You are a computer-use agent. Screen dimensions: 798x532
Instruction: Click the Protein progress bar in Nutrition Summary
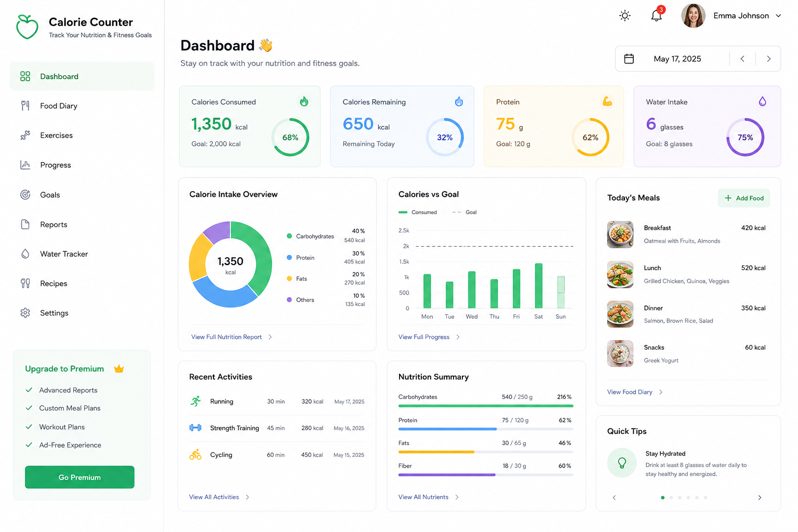coord(486,429)
